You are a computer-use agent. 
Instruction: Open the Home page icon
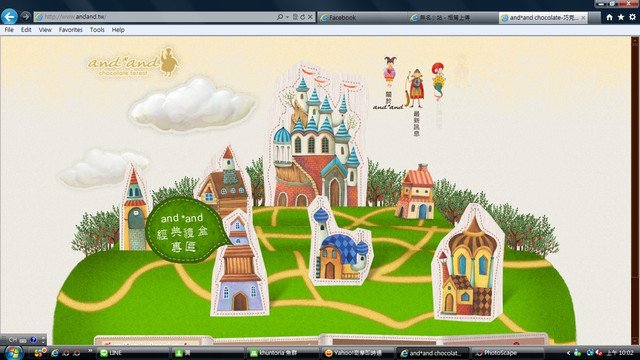pyautogui.click(x=609, y=17)
